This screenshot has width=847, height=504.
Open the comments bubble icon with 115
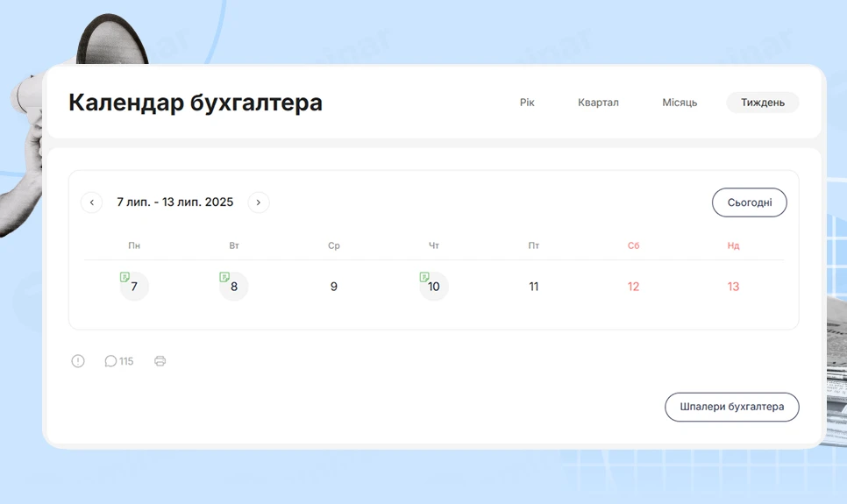pos(119,361)
